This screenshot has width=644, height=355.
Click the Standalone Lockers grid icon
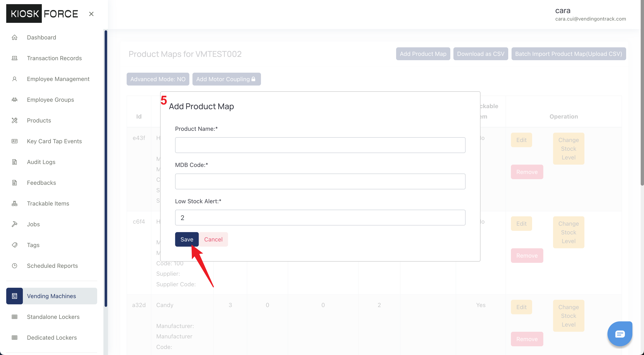click(x=15, y=317)
